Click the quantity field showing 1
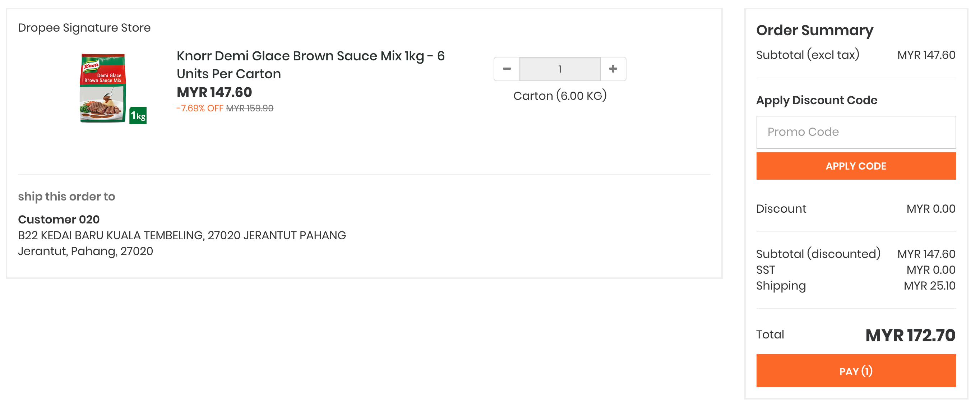The width and height of the screenshot is (980, 406). pos(560,69)
